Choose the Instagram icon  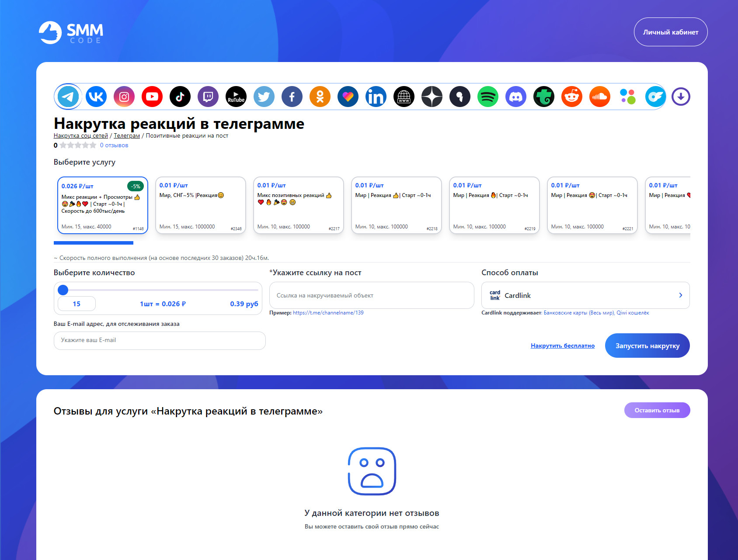tap(124, 97)
